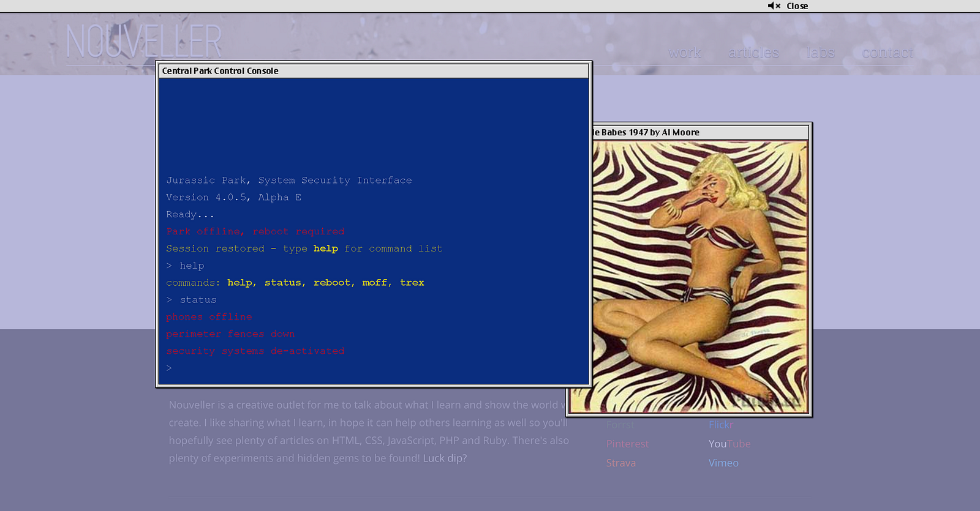Click the zebra pin-up image window
980x511 pixels.
pos(700,277)
